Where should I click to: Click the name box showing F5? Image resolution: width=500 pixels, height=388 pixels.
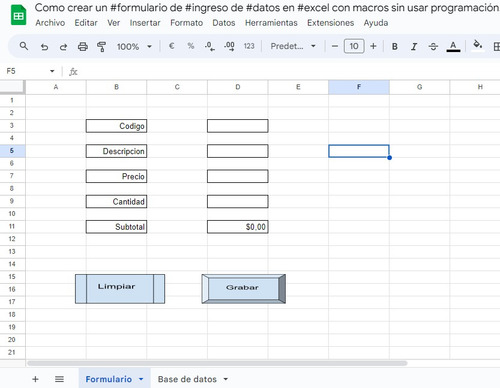pos(11,71)
